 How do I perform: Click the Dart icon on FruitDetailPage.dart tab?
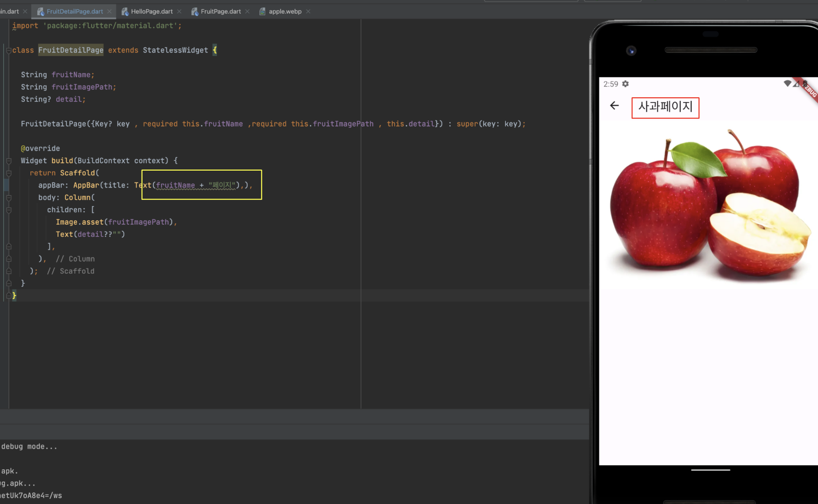(x=40, y=11)
